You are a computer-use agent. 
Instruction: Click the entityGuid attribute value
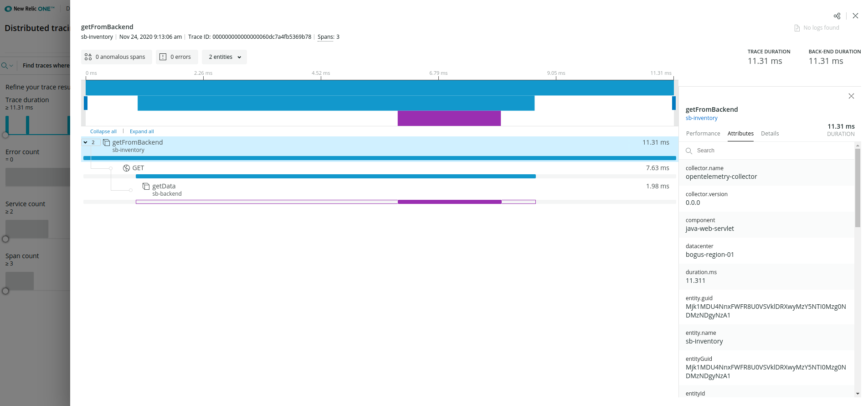pyautogui.click(x=766, y=372)
